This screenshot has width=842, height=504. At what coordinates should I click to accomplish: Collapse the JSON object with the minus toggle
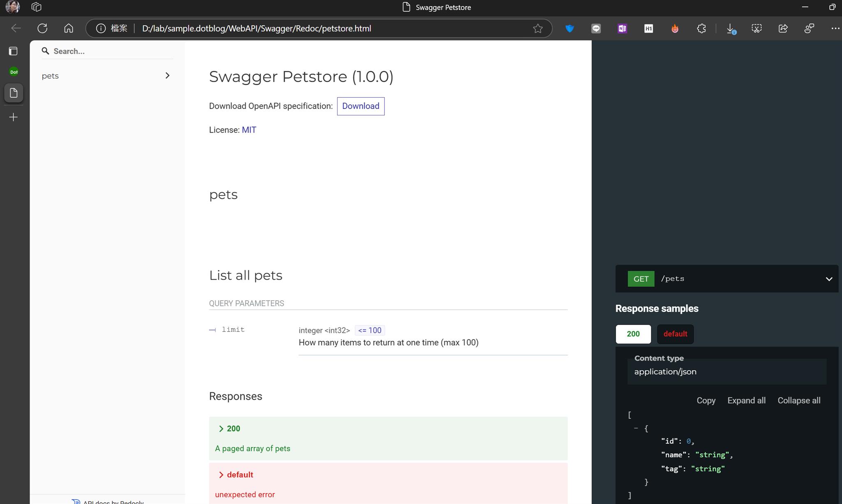pyautogui.click(x=636, y=428)
